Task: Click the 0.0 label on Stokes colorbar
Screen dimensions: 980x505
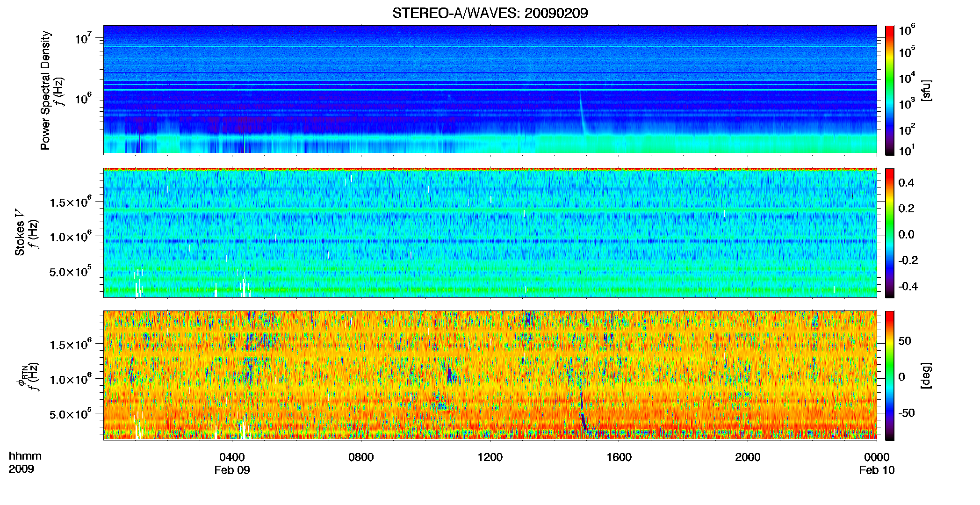Action: pyautogui.click(x=906, y=234)
